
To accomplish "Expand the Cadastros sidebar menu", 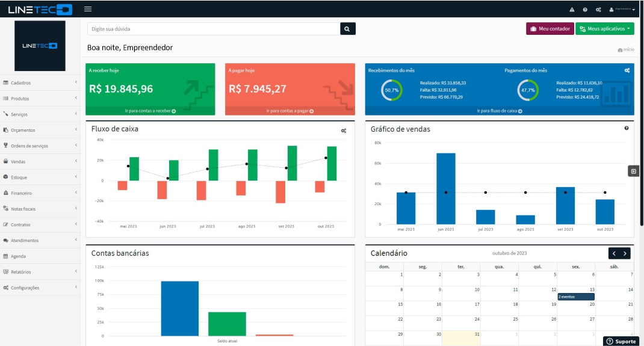I will pos(40,83).
